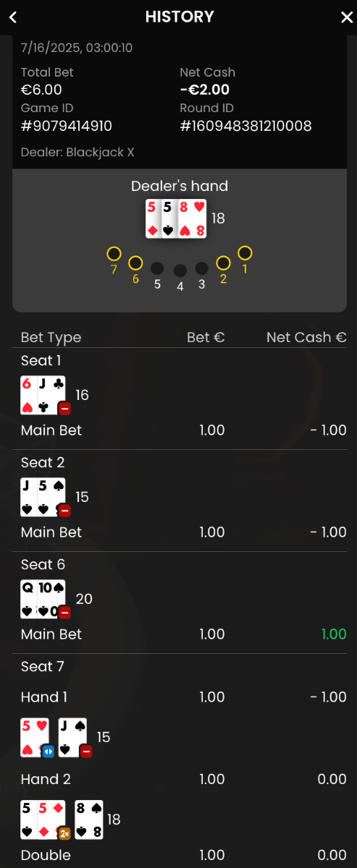
Task: Select yellow seat 7 circle marker
Action: click(114, 254)
